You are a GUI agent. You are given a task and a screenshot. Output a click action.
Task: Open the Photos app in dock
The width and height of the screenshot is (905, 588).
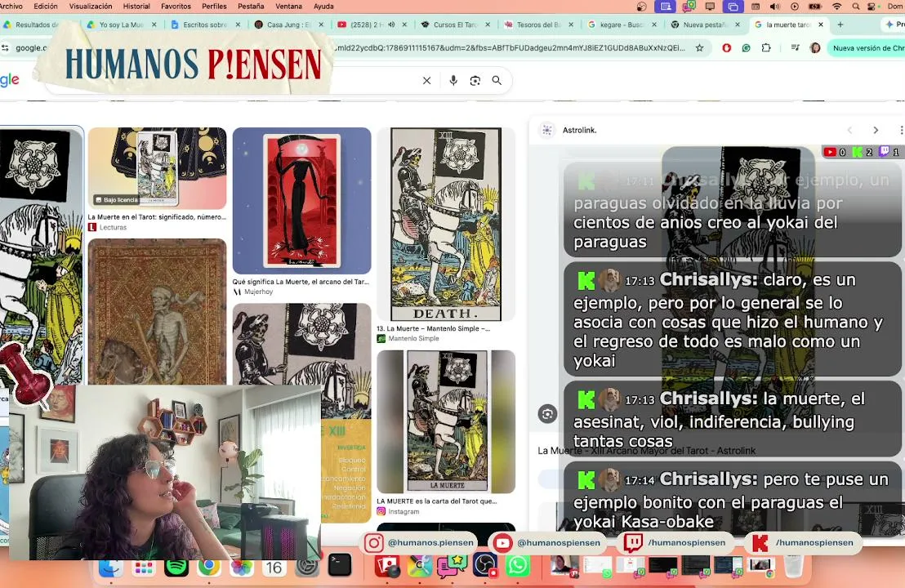pyautogui.click(x=241, y=568)
